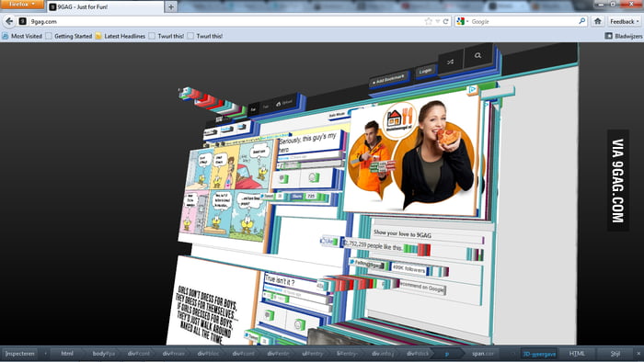Select the 9GAG - Just for Fun! tab
The width and height of the screenshot is (644, 362).
click(x=105, y=7)
